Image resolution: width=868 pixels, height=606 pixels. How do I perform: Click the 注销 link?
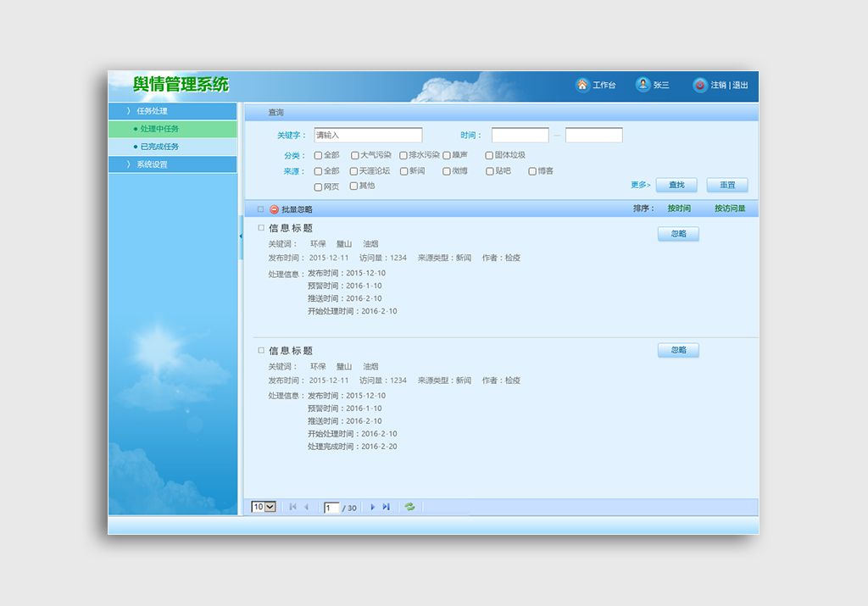coord(719,86)
